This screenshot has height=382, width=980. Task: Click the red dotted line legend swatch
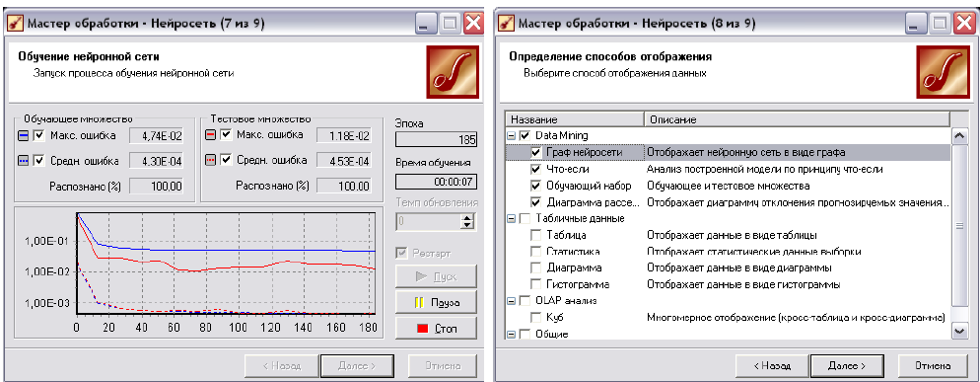coord(211,161)
